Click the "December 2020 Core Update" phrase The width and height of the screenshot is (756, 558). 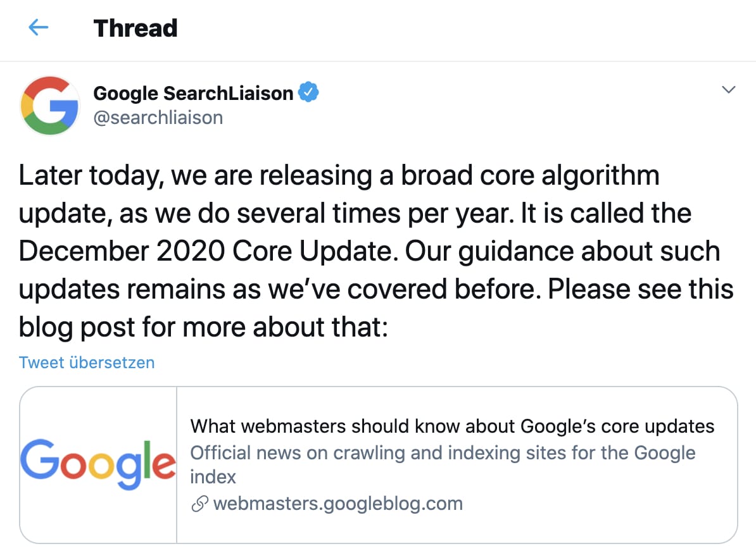click(208, 251)
